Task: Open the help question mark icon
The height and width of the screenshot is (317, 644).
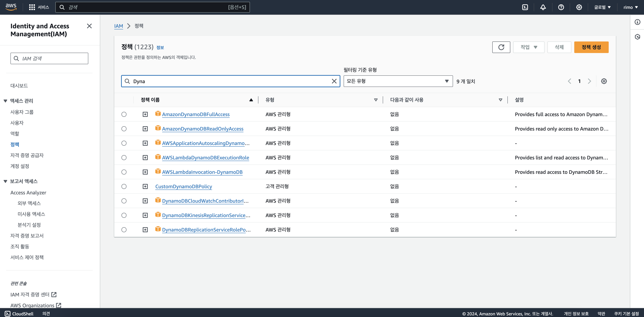Action: point(561,7)
